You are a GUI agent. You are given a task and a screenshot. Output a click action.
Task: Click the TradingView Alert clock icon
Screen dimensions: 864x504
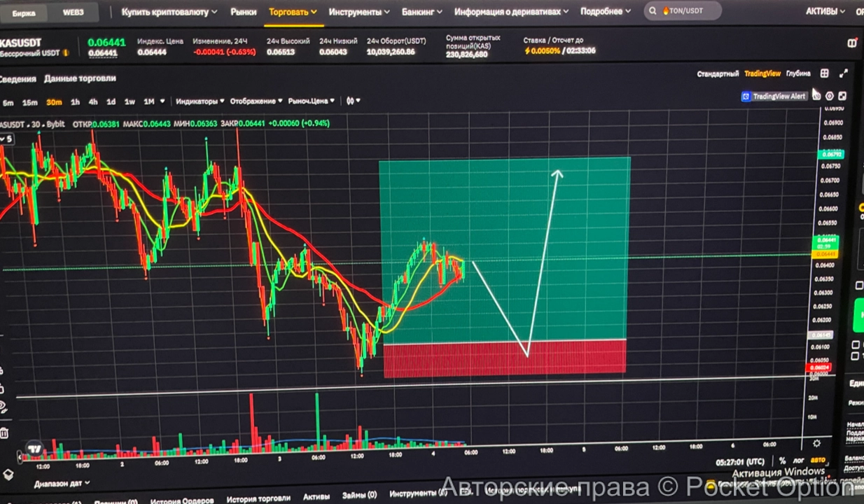point(816,96)
